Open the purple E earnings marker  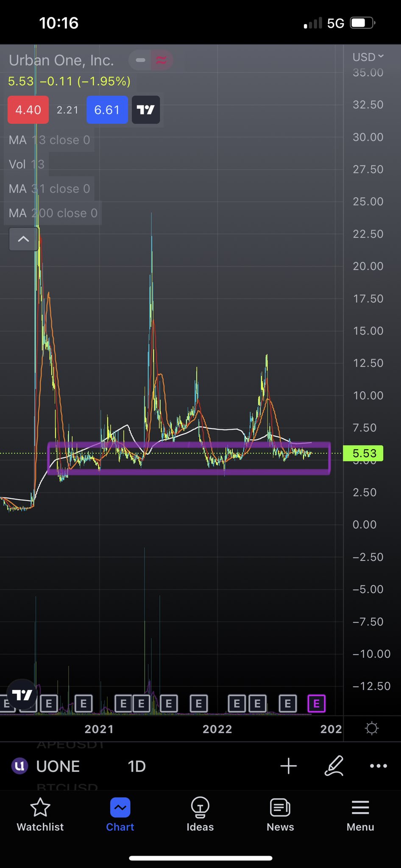pos(316,704)
